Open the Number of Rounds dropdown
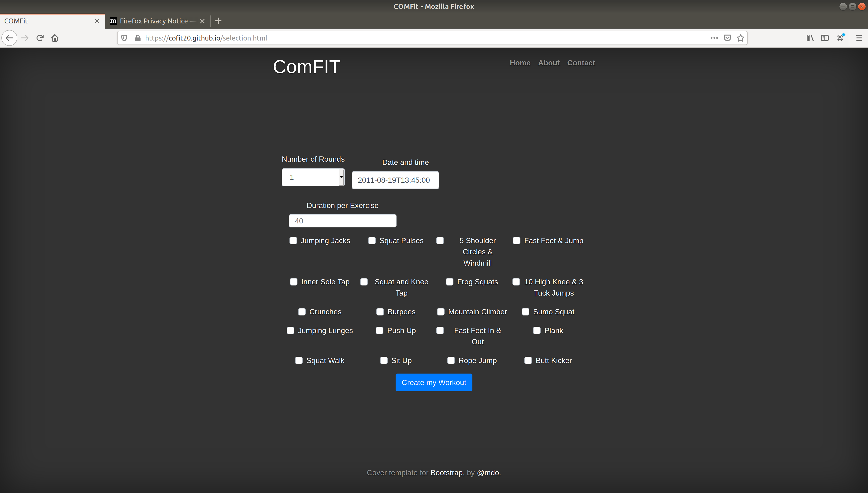The width and height of the screenshot is (868, 493). pyautogui.click(x=313, y=177)
